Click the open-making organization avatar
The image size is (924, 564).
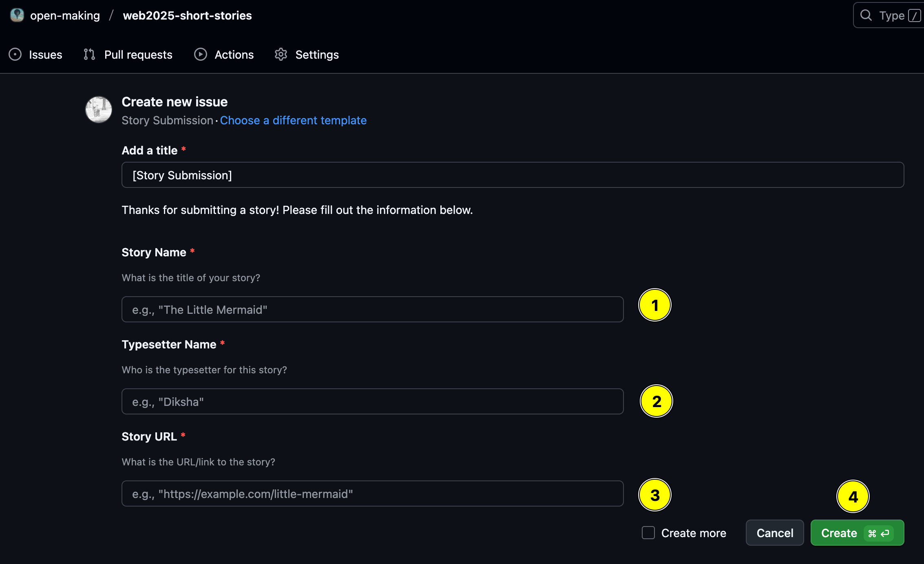[17, 15]
